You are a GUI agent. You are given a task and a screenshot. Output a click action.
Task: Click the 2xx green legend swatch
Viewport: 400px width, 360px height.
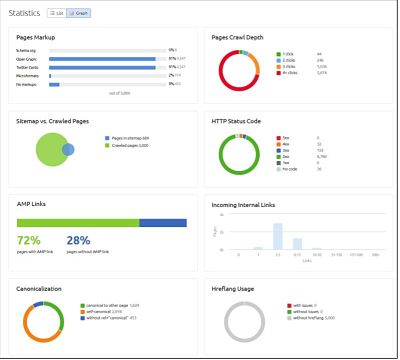(x=279, y=157)
